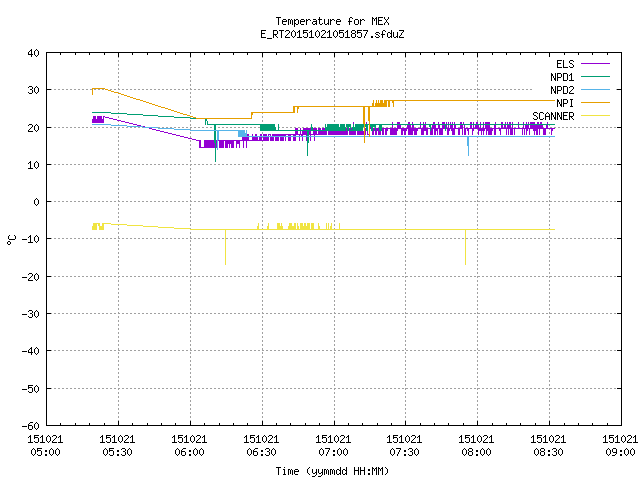This screenshot has height=480, width=640.
Task: Click the y-axis tick label 40
Action: [x=33, y=53]
